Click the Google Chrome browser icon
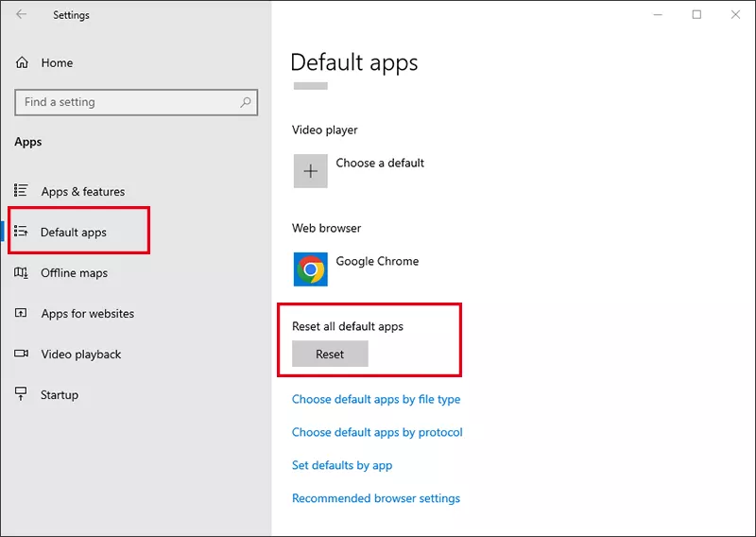This screenshot has width=756, height=537. (311, 269)
